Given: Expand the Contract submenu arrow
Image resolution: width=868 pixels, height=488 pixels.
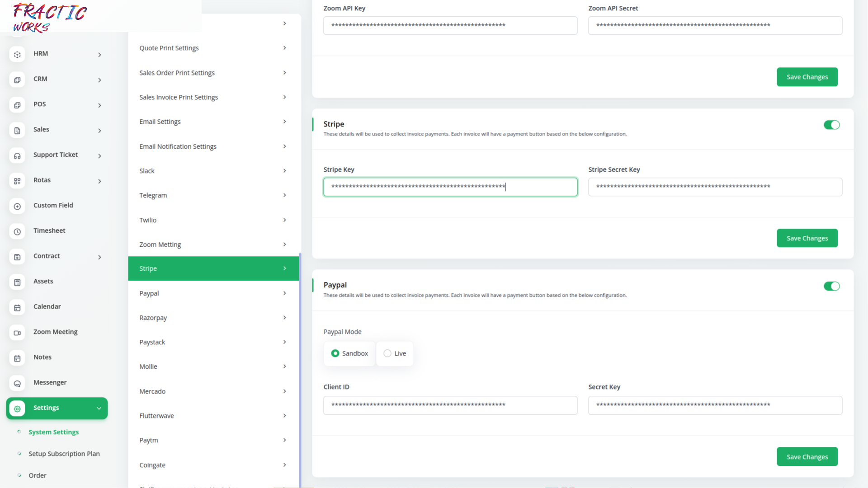Looking at the screenshot, I should (x=99, y=257).
